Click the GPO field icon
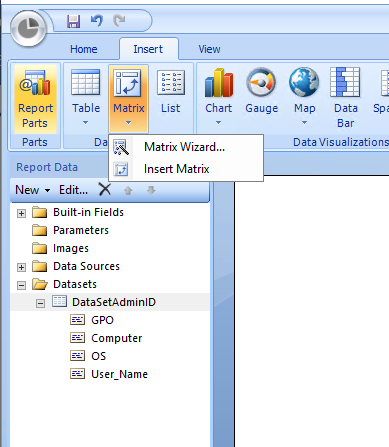389x447 pixels. pyautogui.click(x=77, y=320)
